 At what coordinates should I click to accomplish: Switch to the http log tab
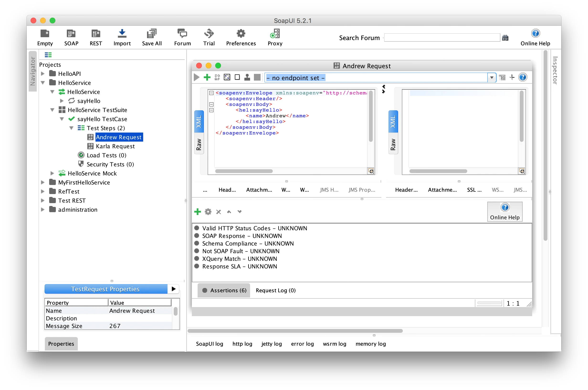pos(242,344)
